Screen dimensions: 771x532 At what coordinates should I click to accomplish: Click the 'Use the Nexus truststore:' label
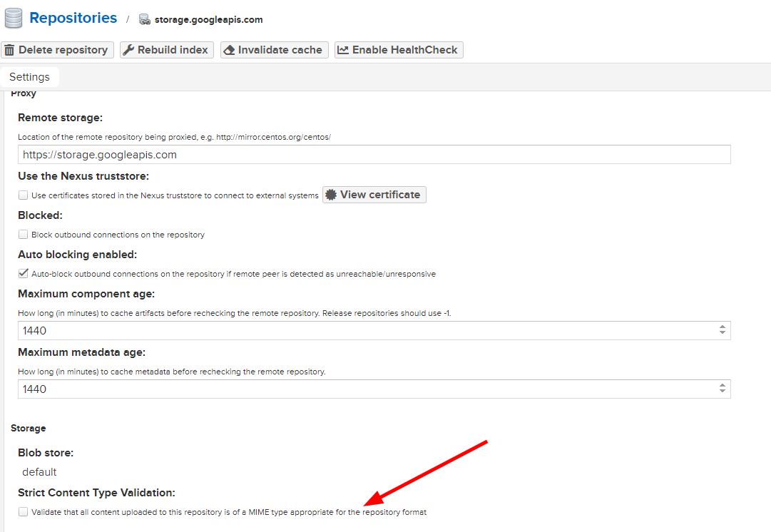pos(83,176)
